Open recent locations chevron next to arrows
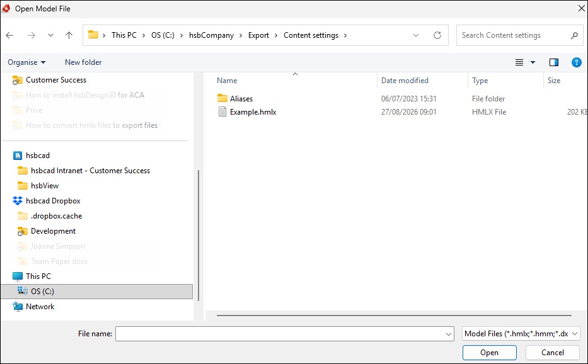The image size is (588, 364). coord(50,35)
